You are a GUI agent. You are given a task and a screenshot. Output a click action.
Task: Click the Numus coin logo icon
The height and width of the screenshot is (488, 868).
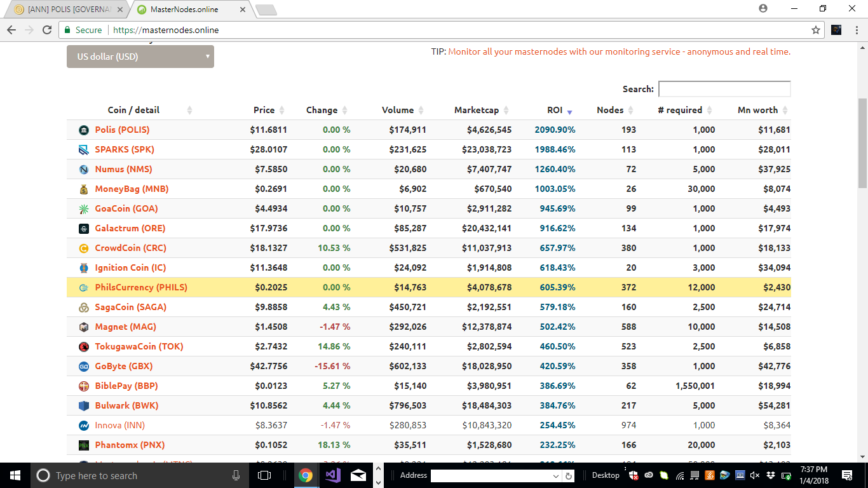click(x=83, y=170)
